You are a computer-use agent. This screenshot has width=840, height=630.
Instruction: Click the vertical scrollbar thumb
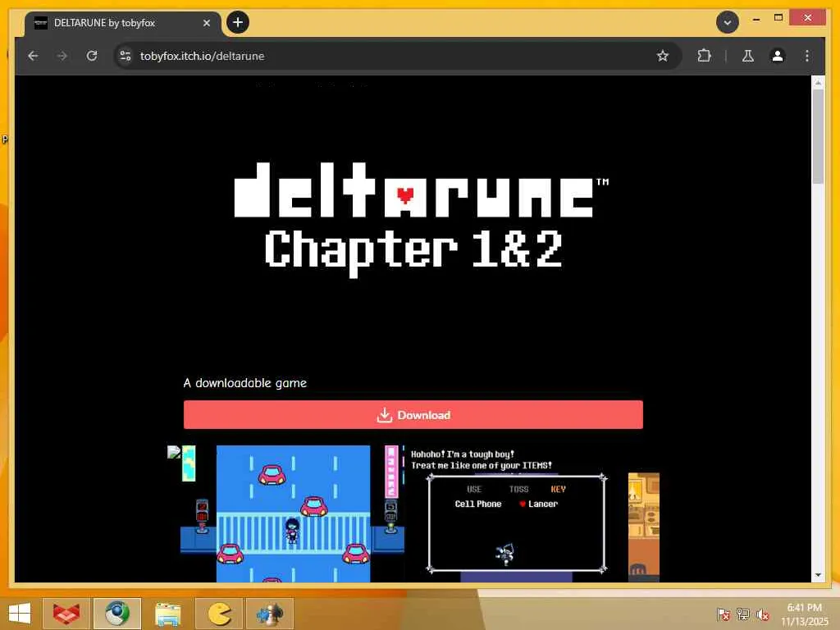818,137
